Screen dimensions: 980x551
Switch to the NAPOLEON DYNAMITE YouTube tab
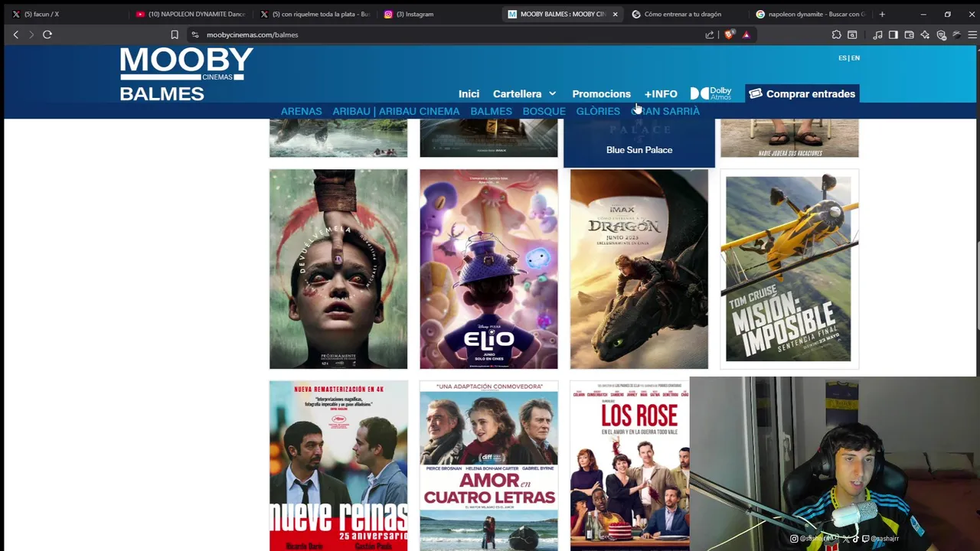pyautogui.click(x=190, y=14)
